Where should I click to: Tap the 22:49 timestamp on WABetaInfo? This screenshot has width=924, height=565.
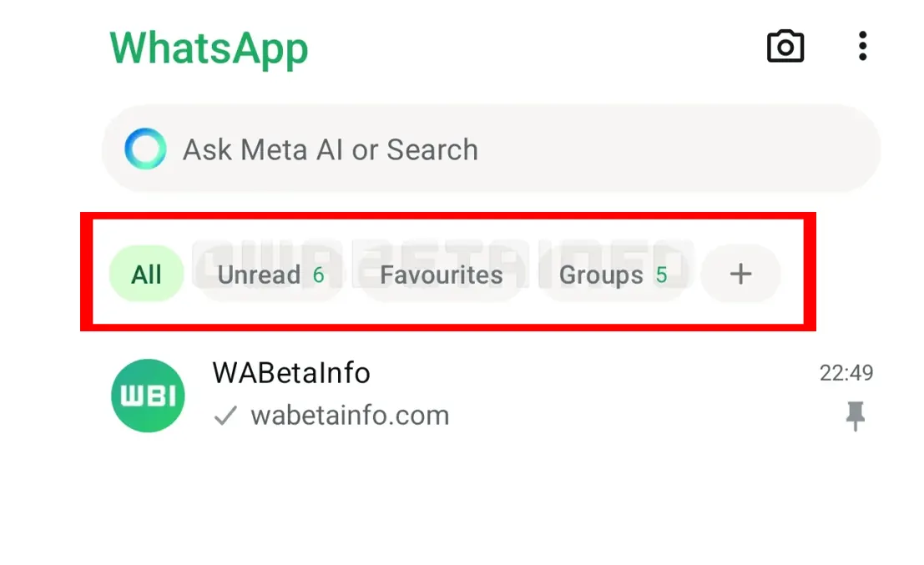(x=846, y=374)
